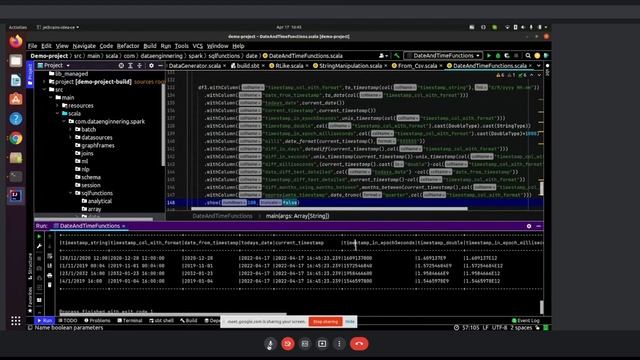Collapse the src folder

(x=44, y=89)
